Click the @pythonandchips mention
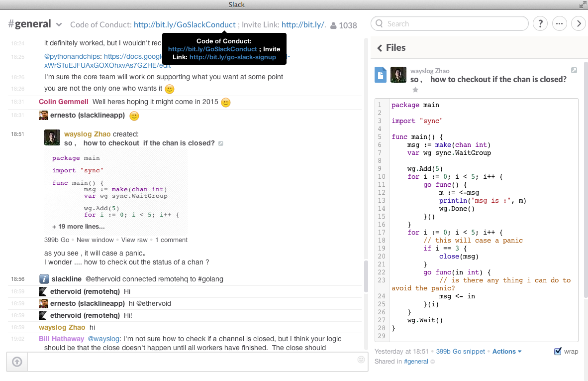Screen dimensions: 588x381 tap(72, 56)
